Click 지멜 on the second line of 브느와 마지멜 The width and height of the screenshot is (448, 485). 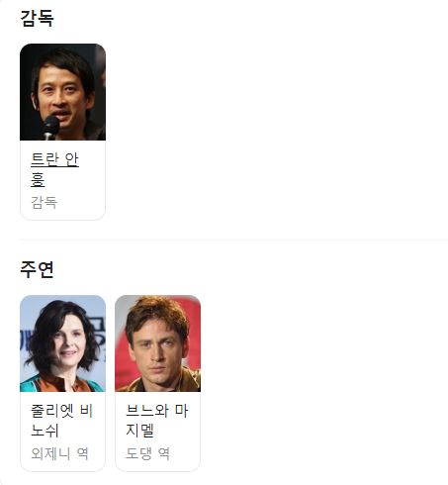pos(139,431)
